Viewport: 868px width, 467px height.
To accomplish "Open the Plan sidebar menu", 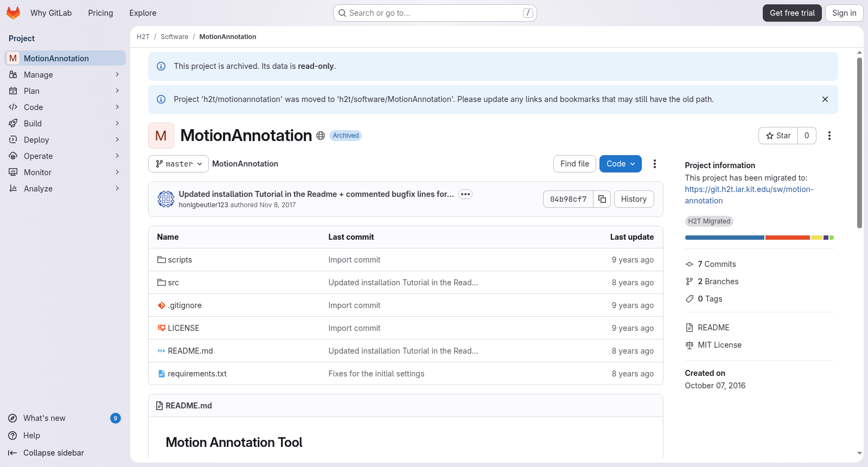I will [65, 91].
